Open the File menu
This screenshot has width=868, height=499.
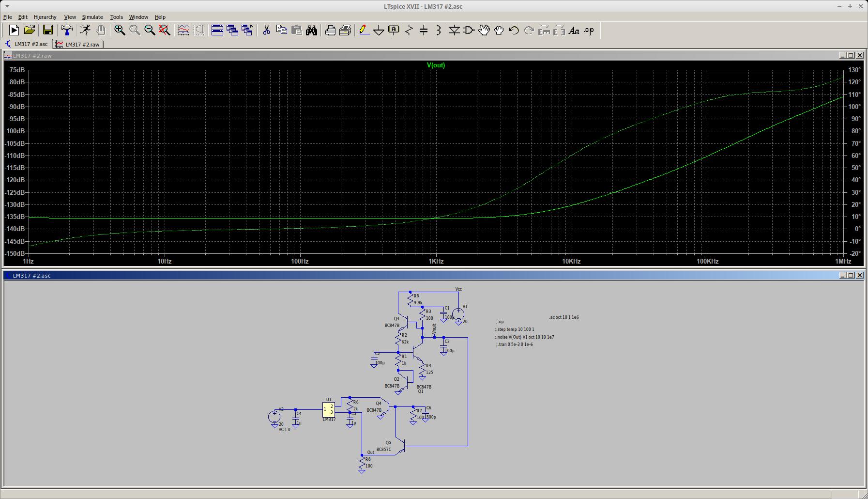[8, 17]
